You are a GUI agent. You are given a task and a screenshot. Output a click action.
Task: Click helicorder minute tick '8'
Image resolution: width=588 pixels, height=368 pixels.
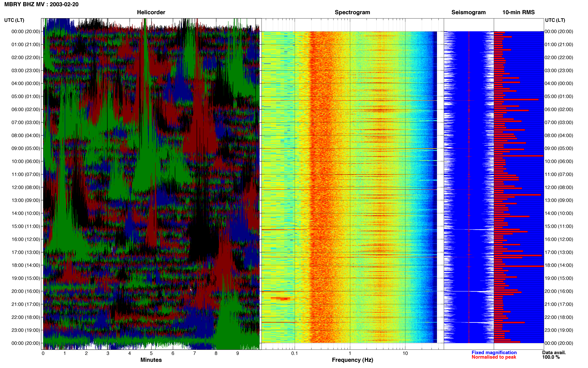[216, 353]
